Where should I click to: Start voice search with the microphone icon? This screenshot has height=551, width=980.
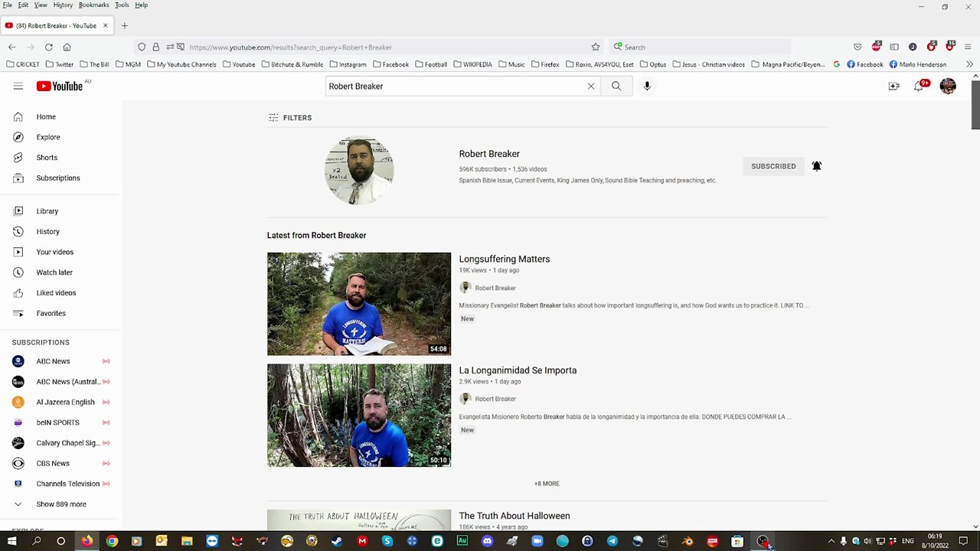click(647, 86)
